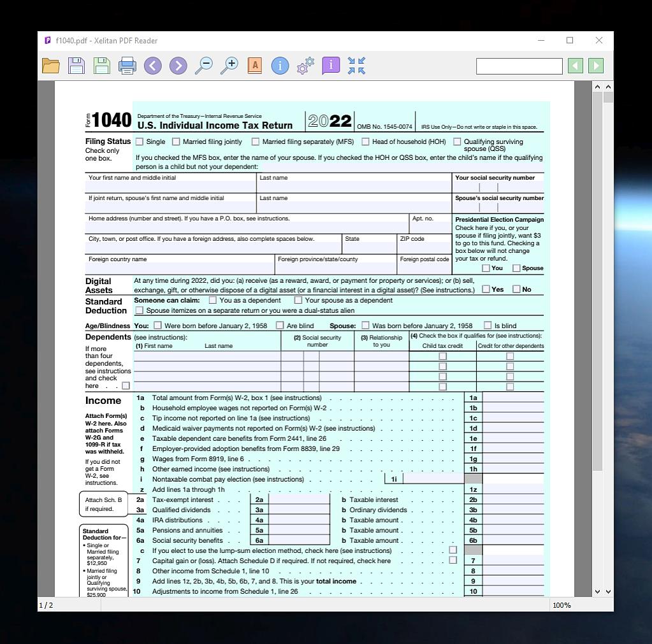Click the State field
This screenshot has width=652, height=644.
(x=369, y=248)
